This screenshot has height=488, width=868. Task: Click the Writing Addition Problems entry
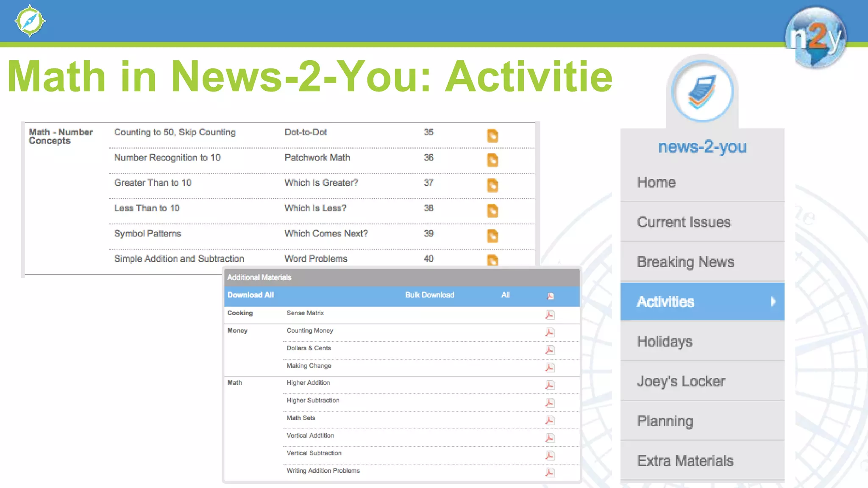pyautogui.click(x=323, y=471)
